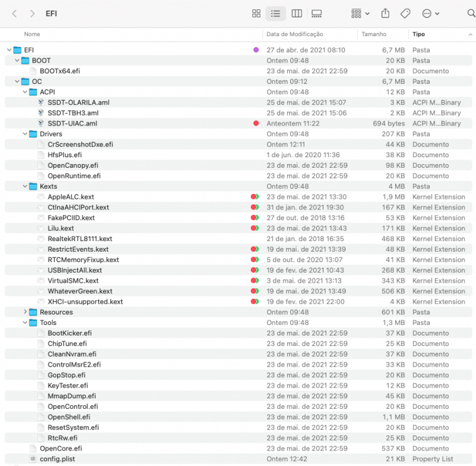This screenshot has width=476, height=466.
Task: Sort by the Tipo column header
Action: 418,34
